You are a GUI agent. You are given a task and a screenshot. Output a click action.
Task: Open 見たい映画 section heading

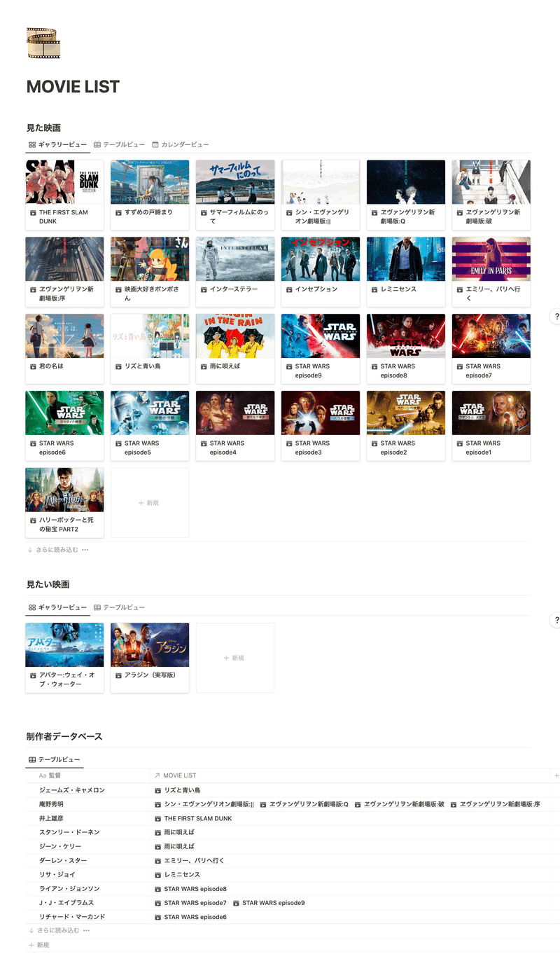click(48, 584)
